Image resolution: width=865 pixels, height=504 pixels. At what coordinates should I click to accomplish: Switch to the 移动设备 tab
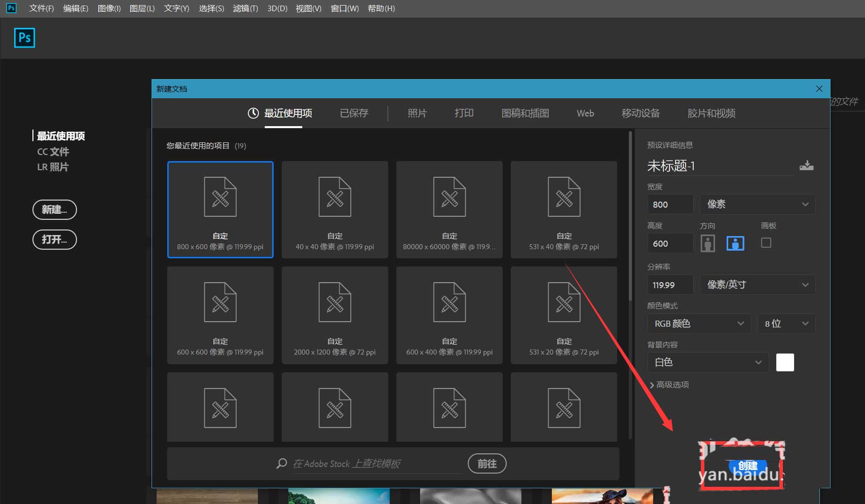click(641, 113)
